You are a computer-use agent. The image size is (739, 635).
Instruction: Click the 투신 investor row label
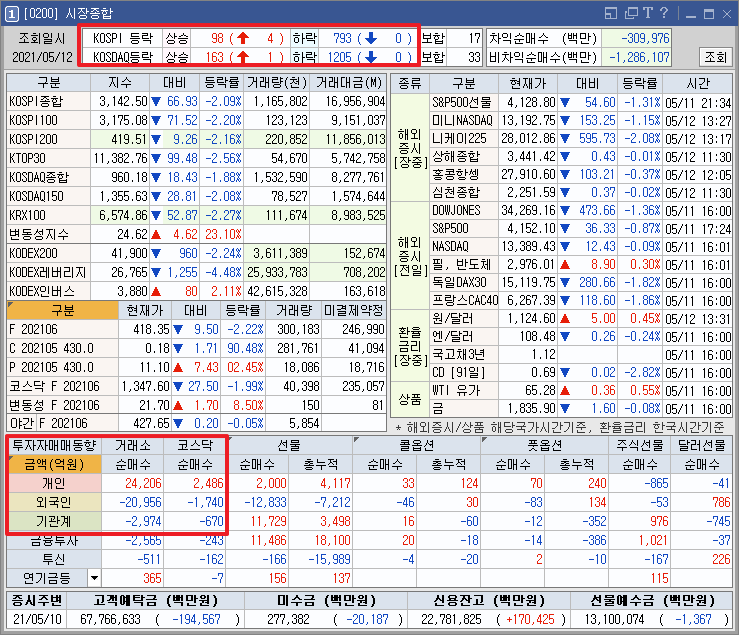(x=54, y=559)
